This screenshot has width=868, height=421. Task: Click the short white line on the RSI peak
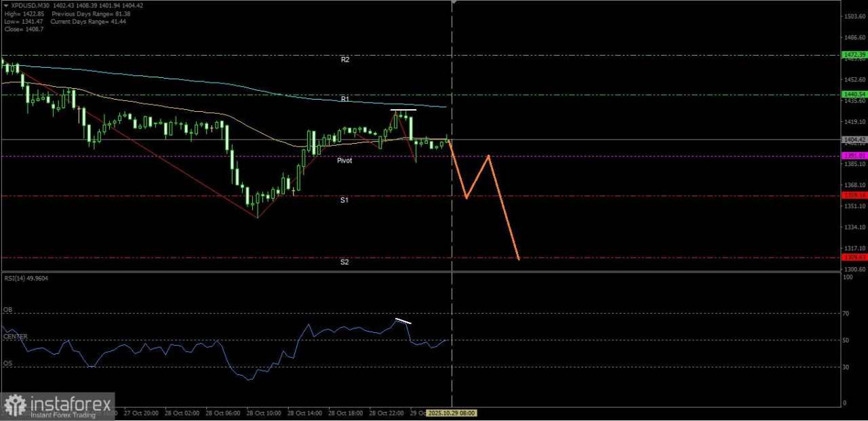pos(403,321)
